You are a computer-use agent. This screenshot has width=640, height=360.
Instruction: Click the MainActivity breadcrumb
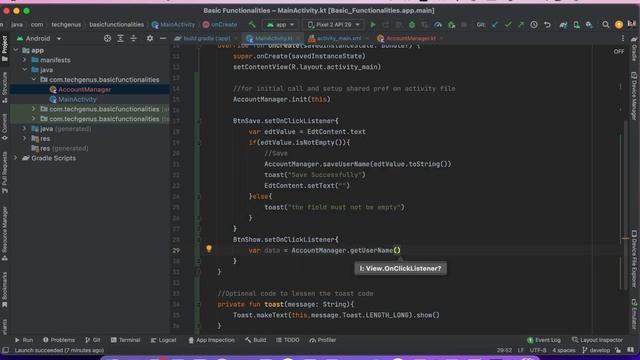tap(173, 25)
